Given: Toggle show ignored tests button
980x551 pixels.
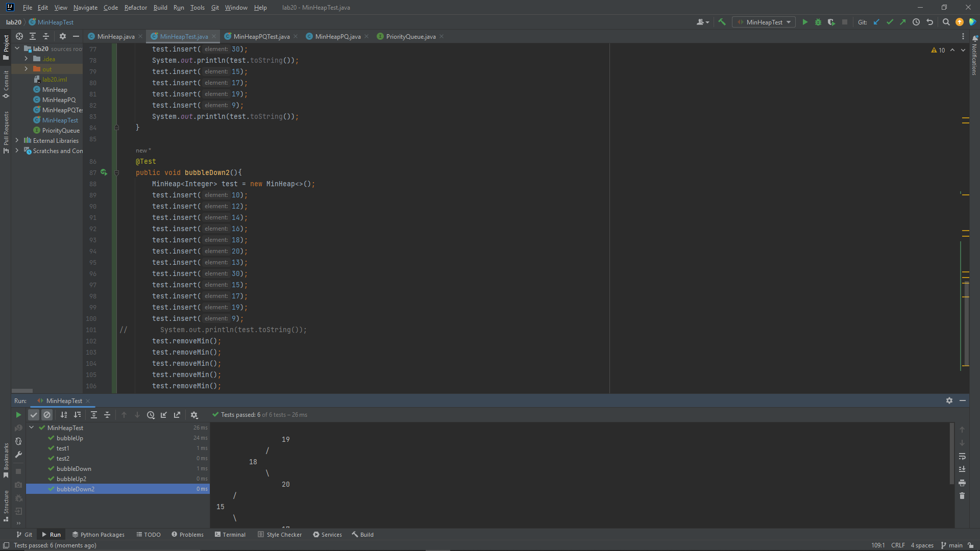Looking at the screenshot, I should 47,415.
